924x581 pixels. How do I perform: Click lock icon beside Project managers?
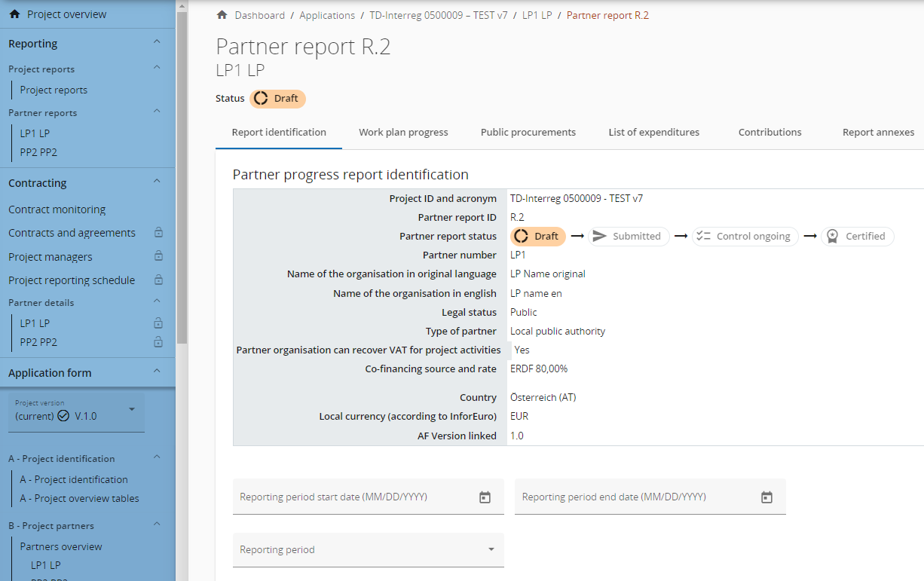(158, 257)
